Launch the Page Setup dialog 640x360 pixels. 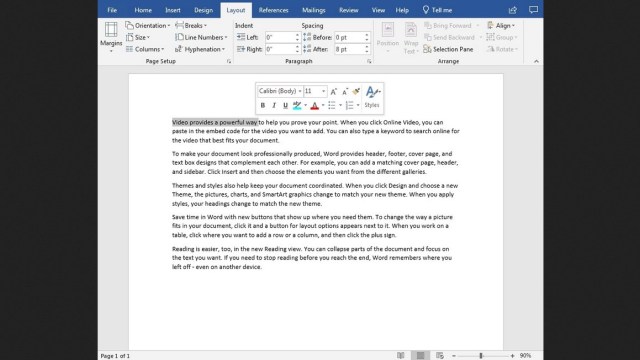click(229, 61)
